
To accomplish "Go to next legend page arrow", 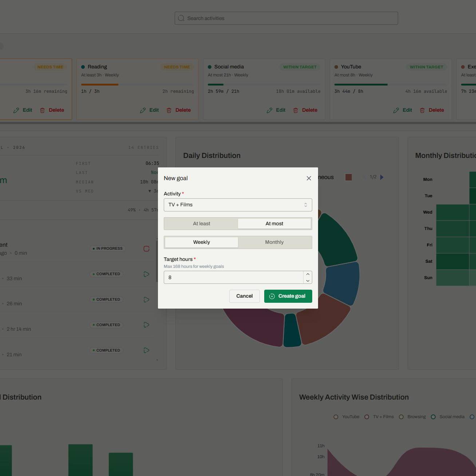I will [x=382, y=177].
